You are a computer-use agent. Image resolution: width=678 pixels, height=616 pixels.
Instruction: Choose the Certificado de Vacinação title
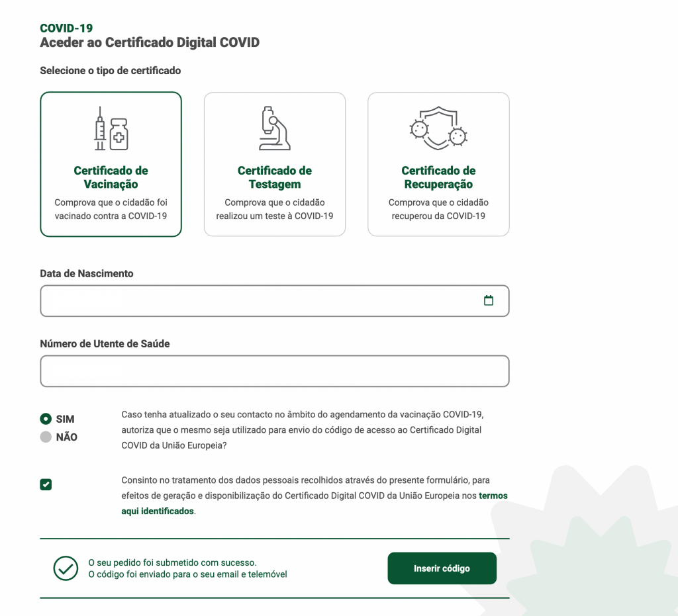click(111, 177)
